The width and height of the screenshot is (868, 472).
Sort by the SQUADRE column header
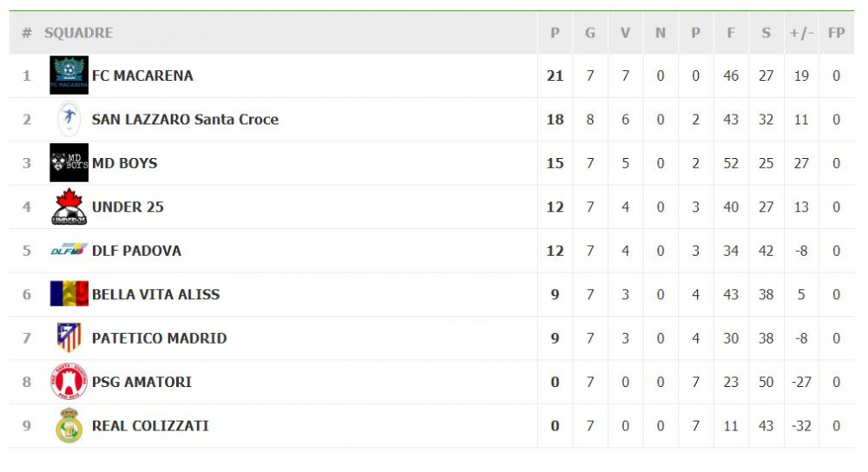click(79, 33)
